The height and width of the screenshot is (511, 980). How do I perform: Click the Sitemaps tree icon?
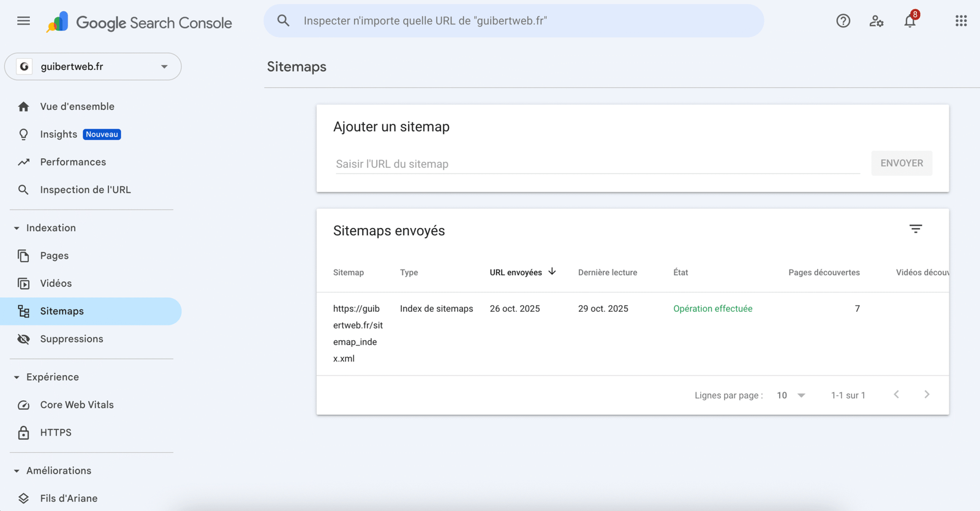coord(23,311)
